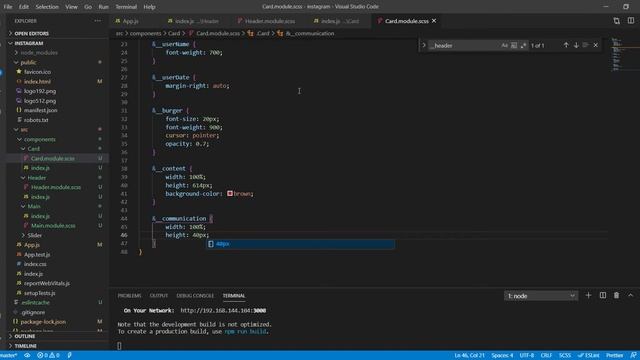Viewport: 640px width, 360px height.
Task: Expand the TIMELINE section
Action: (25, 346)
